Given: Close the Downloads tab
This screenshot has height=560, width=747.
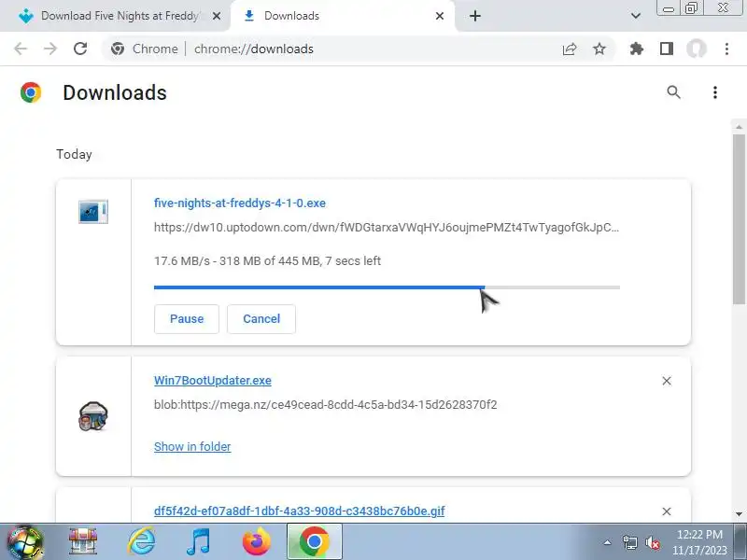Looking at the screenshot, I should pos(440,16).
